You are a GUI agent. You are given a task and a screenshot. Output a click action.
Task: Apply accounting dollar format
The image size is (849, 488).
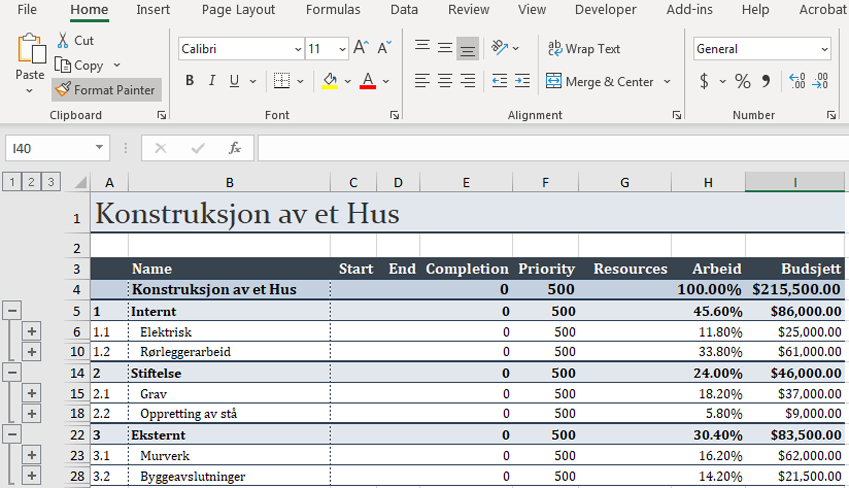pyautogui.click(x=704, y=81)
